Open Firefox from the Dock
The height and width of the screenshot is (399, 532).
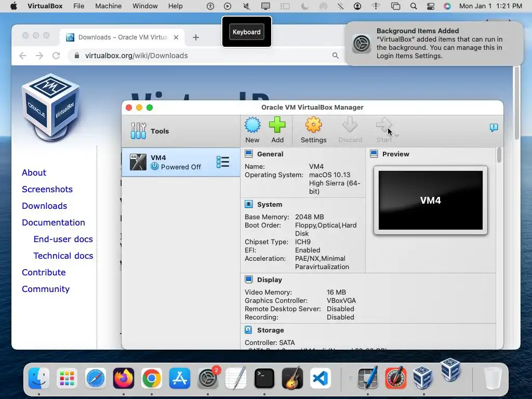click(124, 378)
